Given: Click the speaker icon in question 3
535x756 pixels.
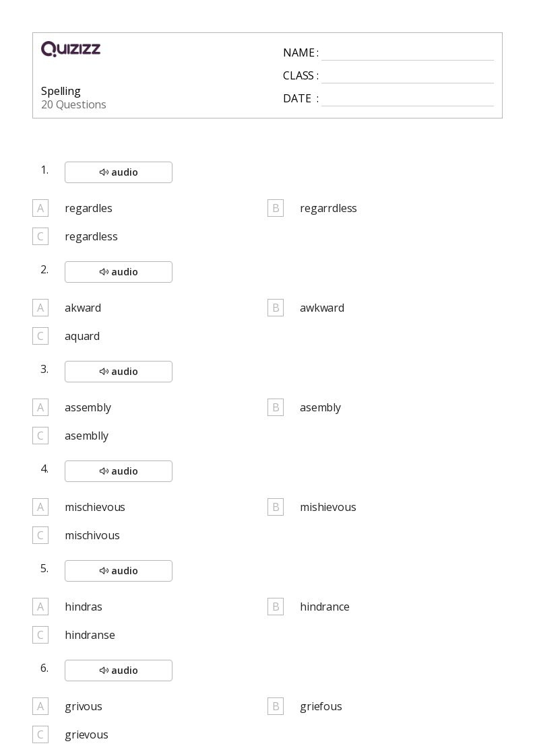Looking at the screenshot, I should [x=104, y=372].
